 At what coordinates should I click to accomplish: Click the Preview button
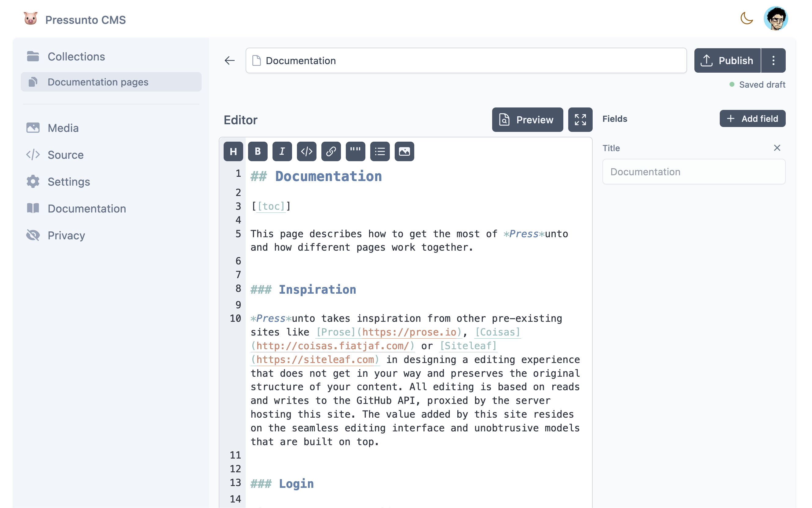[527, 120]
